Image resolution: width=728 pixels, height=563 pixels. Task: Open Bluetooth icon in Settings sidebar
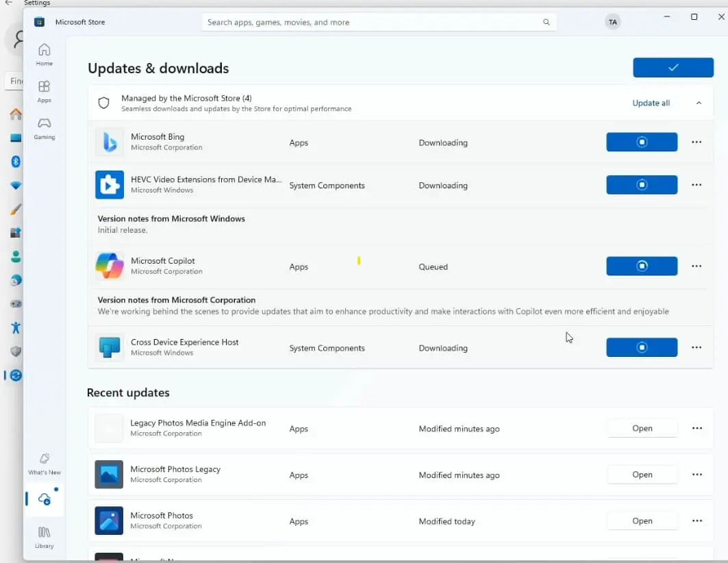point(16,162)
